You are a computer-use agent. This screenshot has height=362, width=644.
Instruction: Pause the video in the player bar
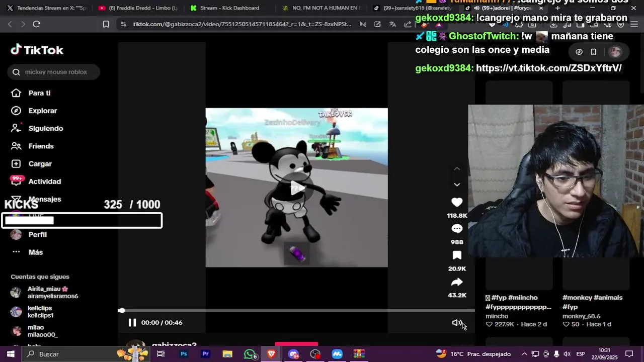click(132, 323)
